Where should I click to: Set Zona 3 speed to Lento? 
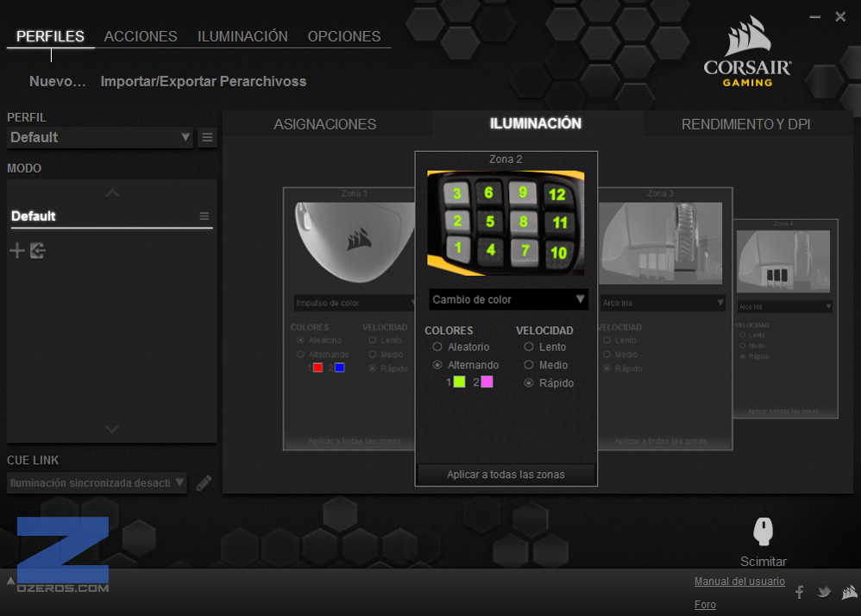coord(606,341)
